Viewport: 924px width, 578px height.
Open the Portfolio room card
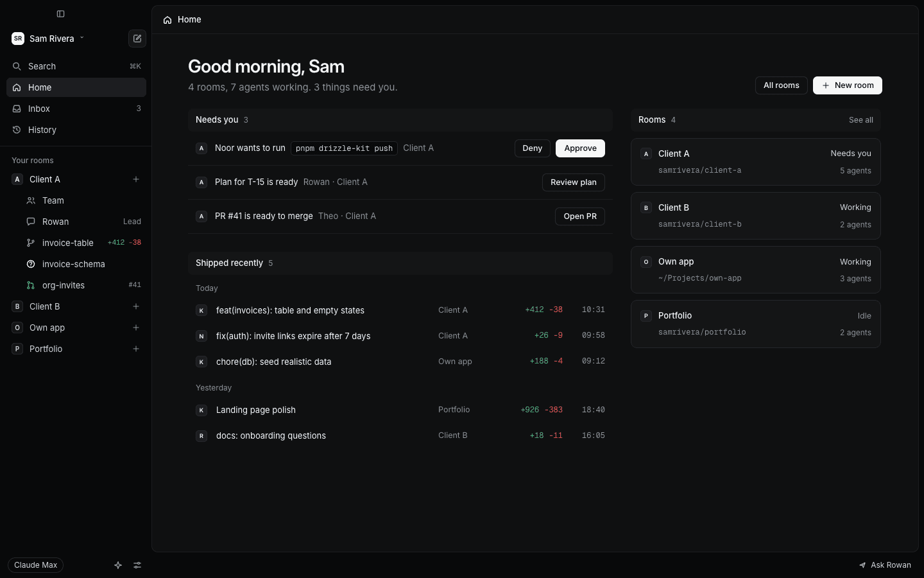(756, 324)
